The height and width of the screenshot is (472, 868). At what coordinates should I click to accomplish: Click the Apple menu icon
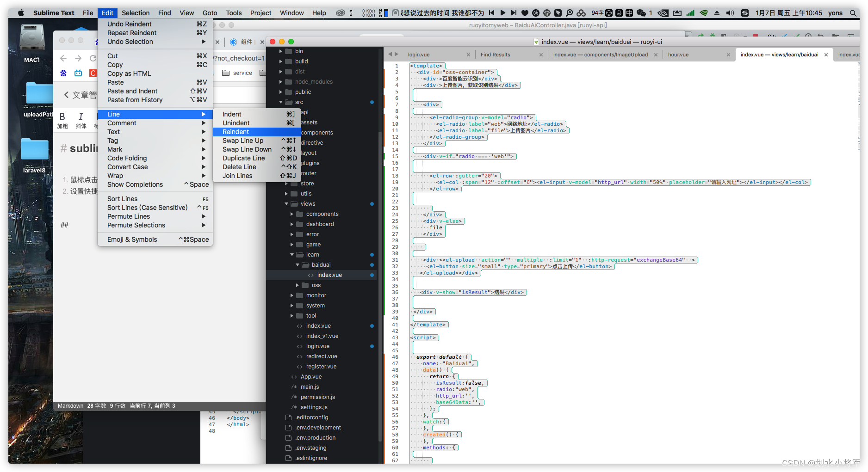21,13
